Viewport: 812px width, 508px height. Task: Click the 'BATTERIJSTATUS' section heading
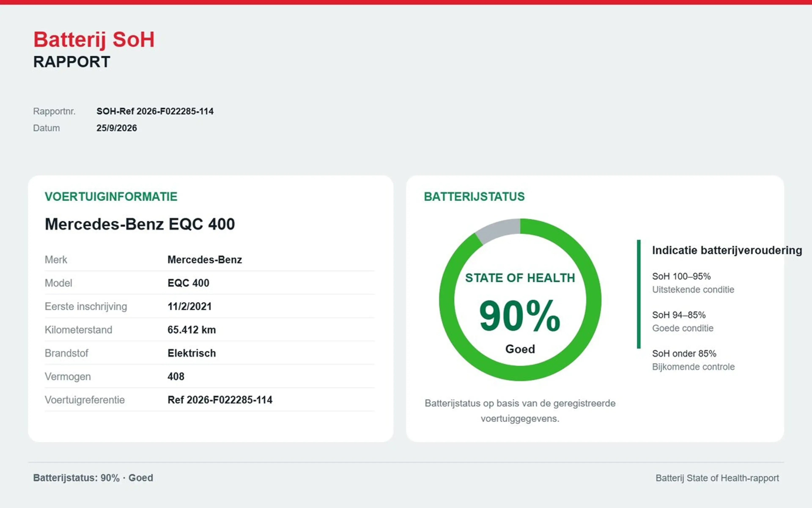[x=474, y=197]
